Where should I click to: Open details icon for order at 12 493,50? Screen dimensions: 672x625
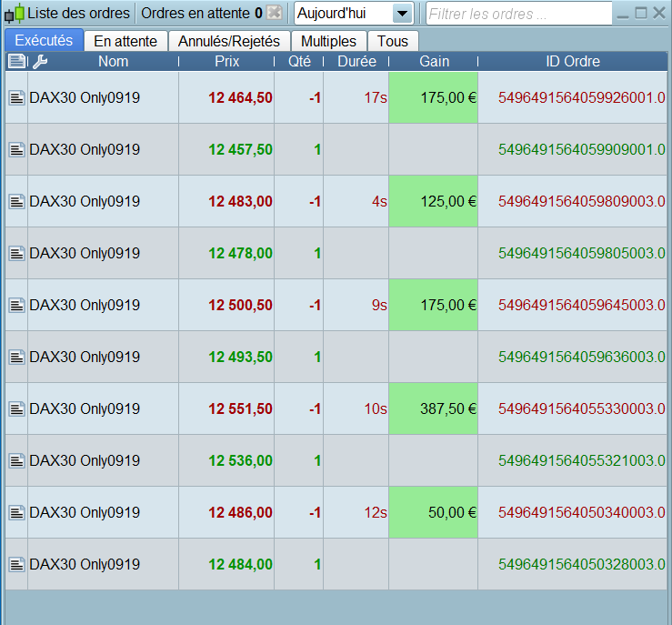[16, 358]
